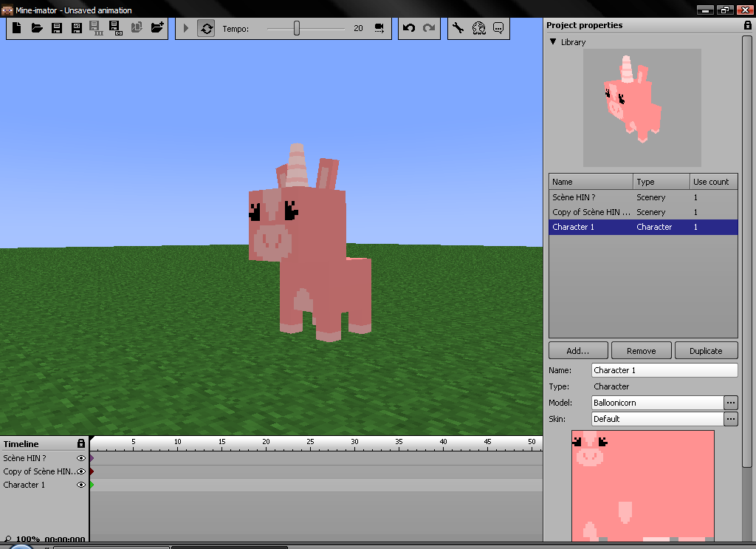The height and width of the screenshot is (549, 756).
Task: Create a new project with the blank page icon
Action: (x=17, y=28)
